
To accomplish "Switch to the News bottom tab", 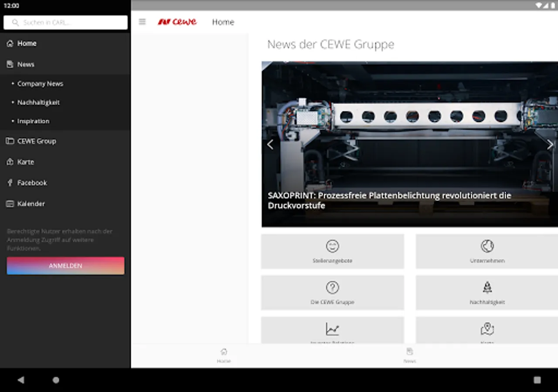I will click(409, 355).
